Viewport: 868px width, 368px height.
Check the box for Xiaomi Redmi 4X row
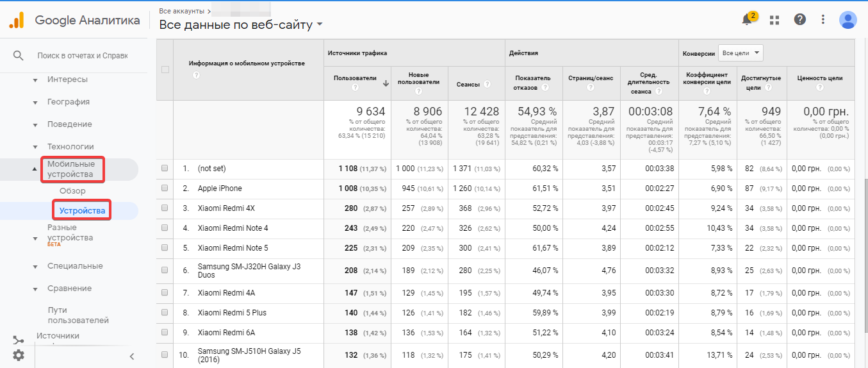[165, 208]
